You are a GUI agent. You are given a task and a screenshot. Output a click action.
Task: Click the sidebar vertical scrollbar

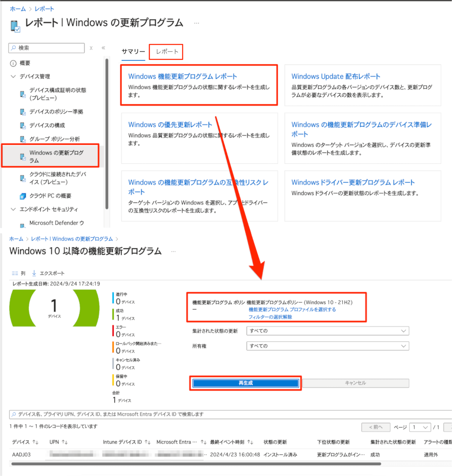point(107,134)
